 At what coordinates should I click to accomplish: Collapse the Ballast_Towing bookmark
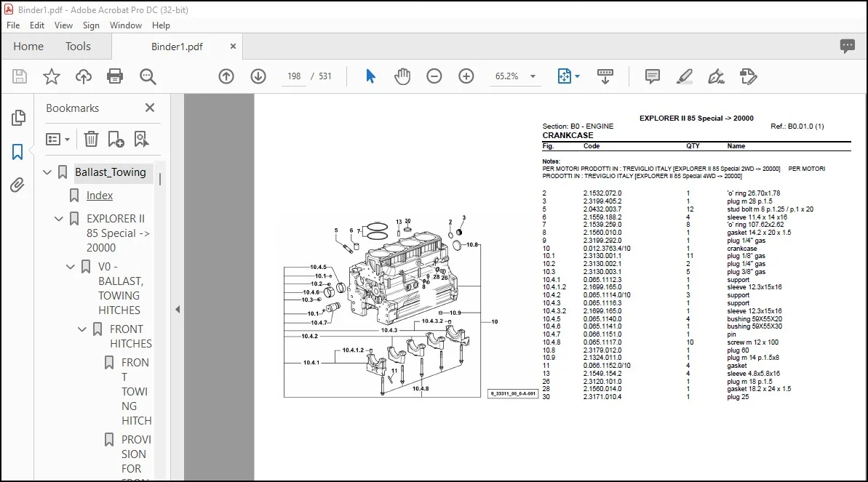47,172
